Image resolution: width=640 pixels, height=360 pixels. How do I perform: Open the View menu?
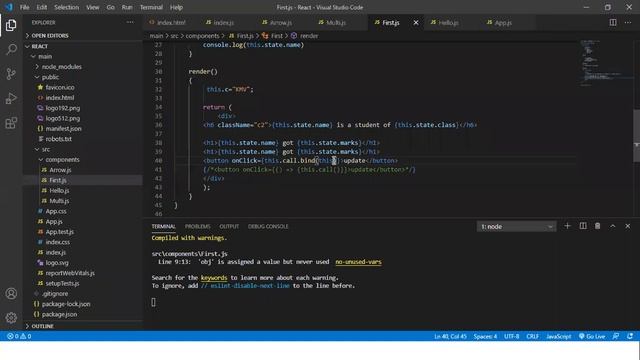[x=93, y=7]
